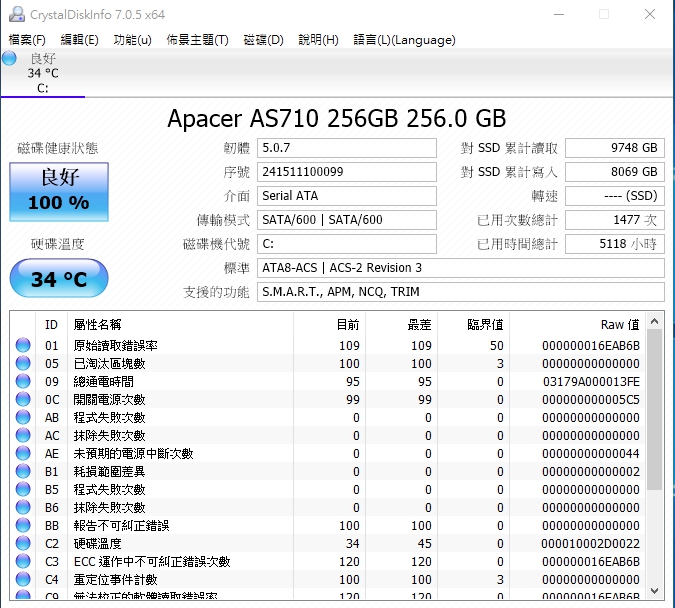Click the CrystalDiskInfo app icon in title bar

click(15, 14)
